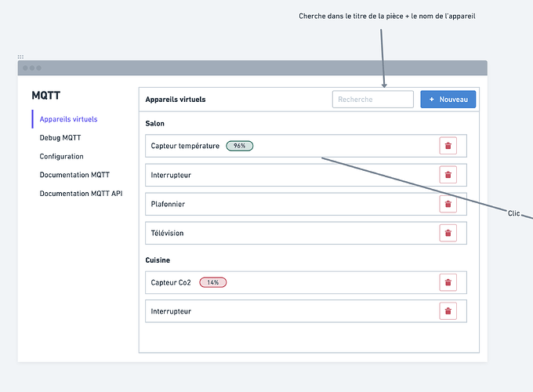
Task: Select the Télévision device row
Action: pos(290,233)
